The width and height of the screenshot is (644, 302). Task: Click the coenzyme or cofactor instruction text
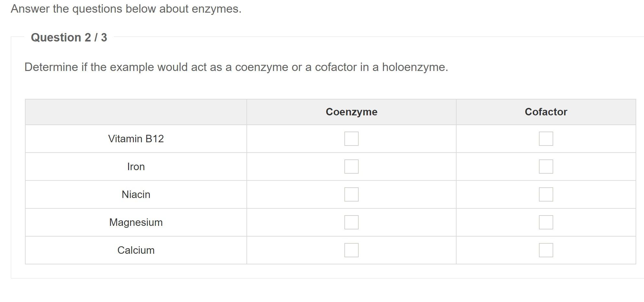[x=236, y=67]
